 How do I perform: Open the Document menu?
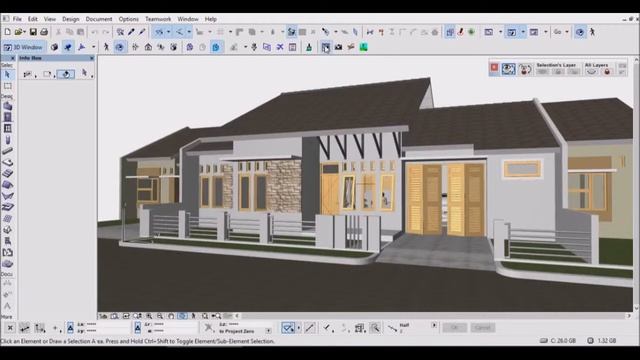(x=99, y=19)
